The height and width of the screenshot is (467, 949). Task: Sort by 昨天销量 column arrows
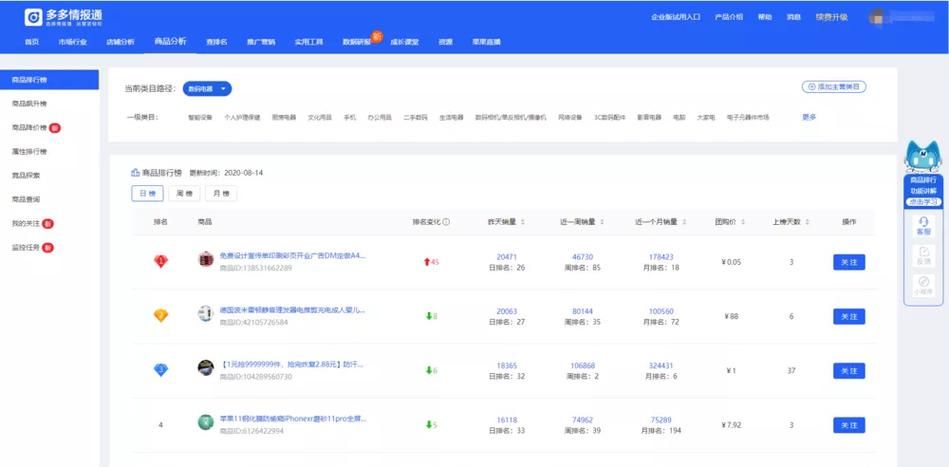click(x=522, y=222)
